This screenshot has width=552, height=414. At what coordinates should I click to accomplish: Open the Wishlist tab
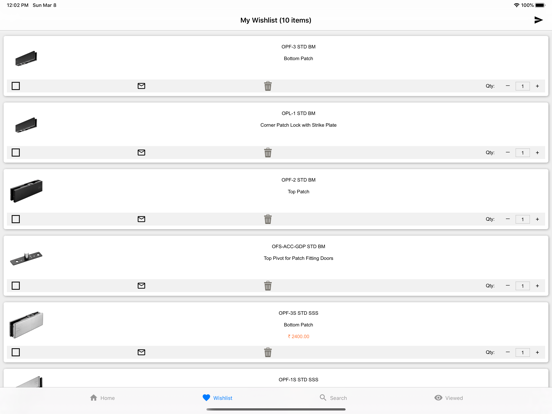click(x=217, y=398)
